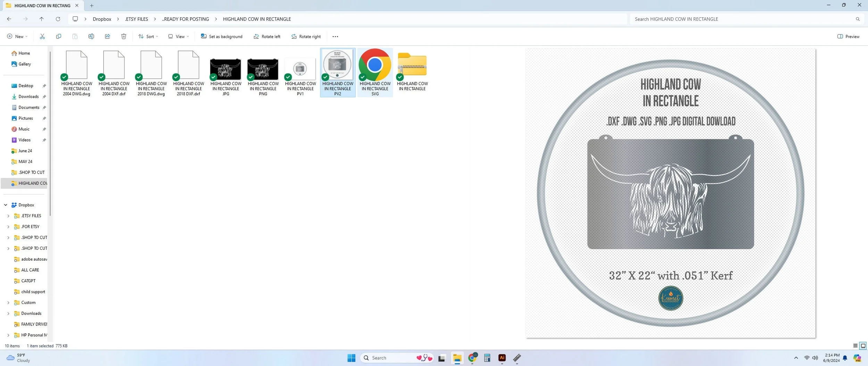Navigate to ..READY FOR POSTING breadcrumb
The height and width of the screenshot is (366, 868).
click(185, 19)
